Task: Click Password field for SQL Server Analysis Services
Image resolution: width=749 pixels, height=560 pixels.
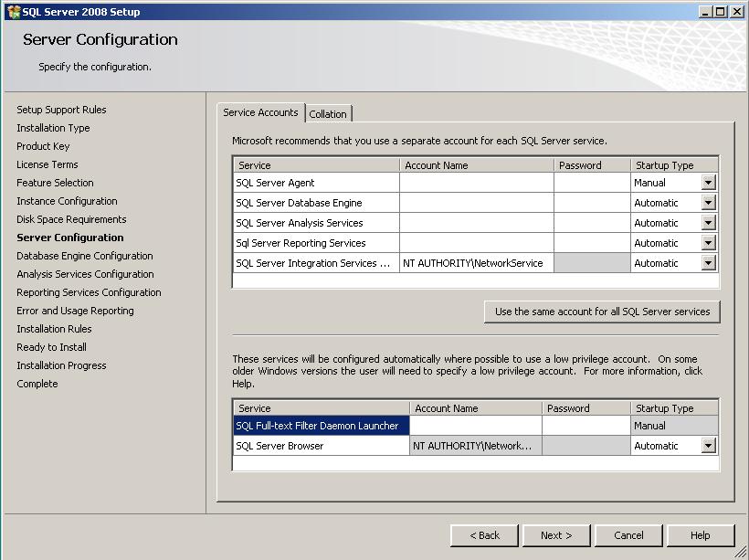Action: 592,223
